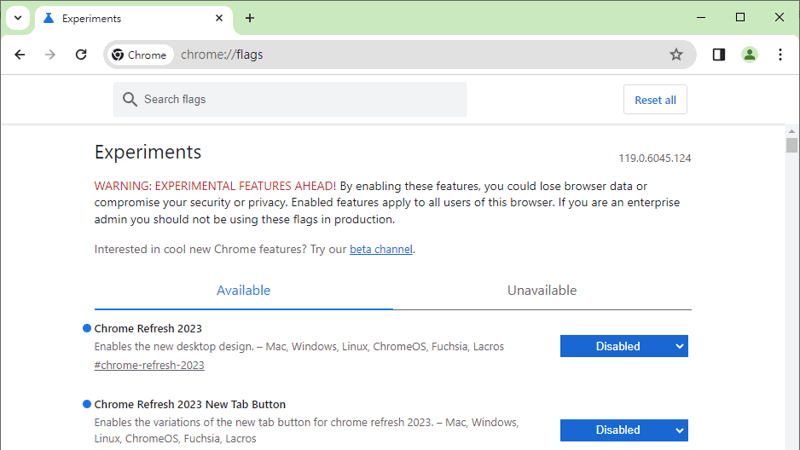800x450 pixels.
Task: Click the scrollbar up arrow
Action: (x=791, y=131)
